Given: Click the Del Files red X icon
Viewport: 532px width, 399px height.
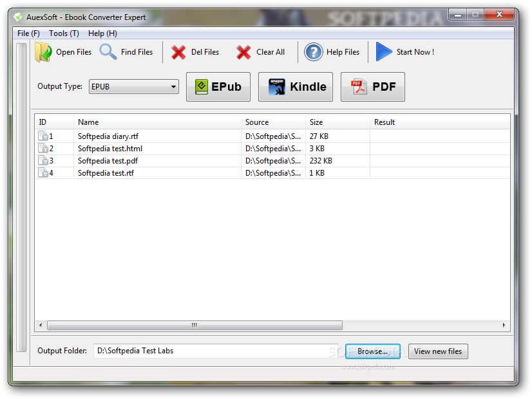Looking at the screenshot, I should coord(178,53).
